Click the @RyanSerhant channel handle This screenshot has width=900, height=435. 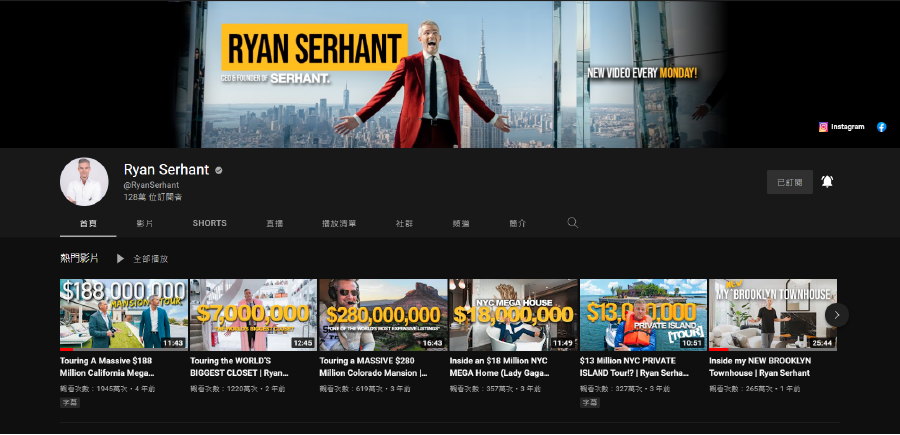point(152,185)
